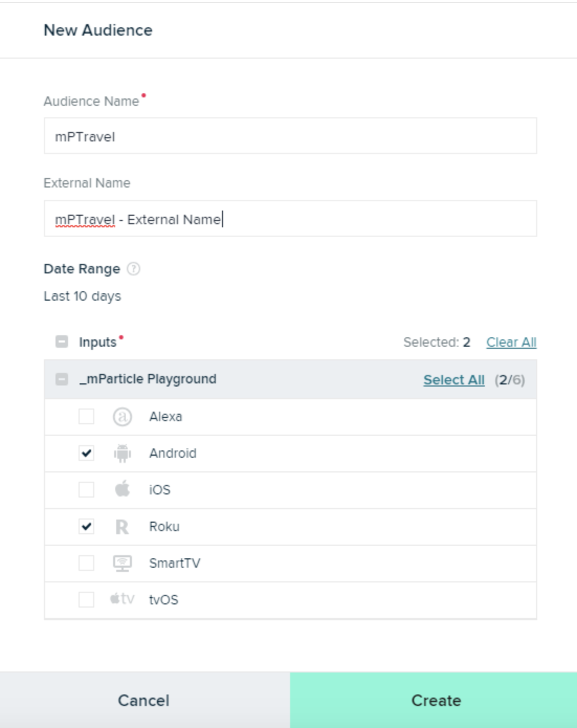Image resolution: width=577 pixels, height=728 pixels.
Task: Check the Alexa input checkbox
Action: pos(86,417)
